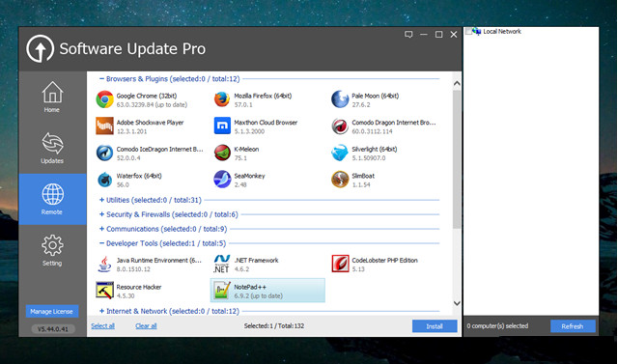This screenshot has height=364, width=618.
Task: Click the Clear all link
Action: click(x=146, y=325)
